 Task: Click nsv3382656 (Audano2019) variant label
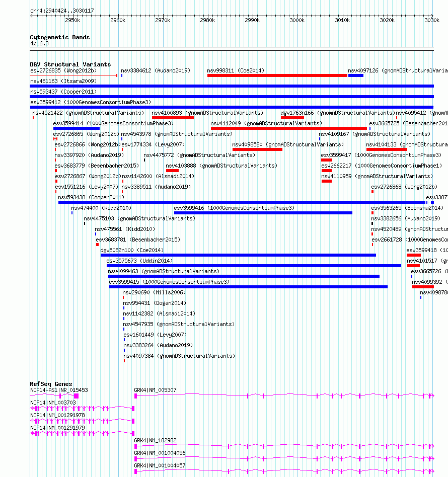(406, 219)
